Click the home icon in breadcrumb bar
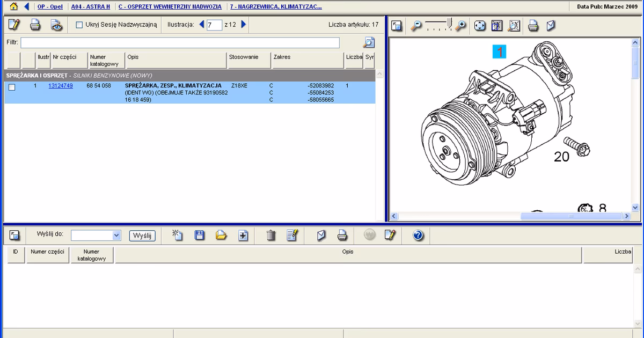The width and height of the screenshot is (644, 338). tap(14, 7)
